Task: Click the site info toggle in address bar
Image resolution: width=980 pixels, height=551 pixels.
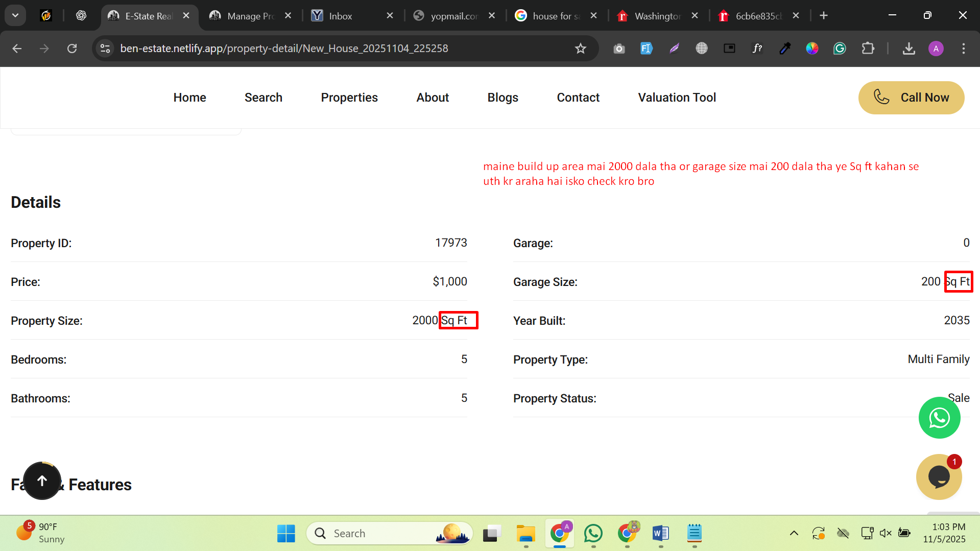Action: click(x=105, y=49)
